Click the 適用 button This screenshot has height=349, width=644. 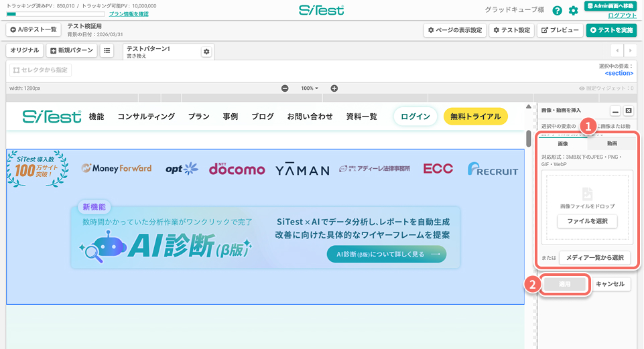(x=565, y=284)
